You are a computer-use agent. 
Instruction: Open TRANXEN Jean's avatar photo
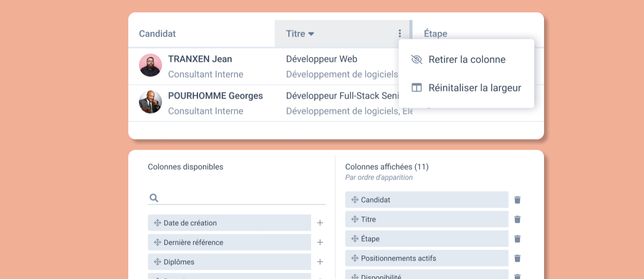coord(150,66)
